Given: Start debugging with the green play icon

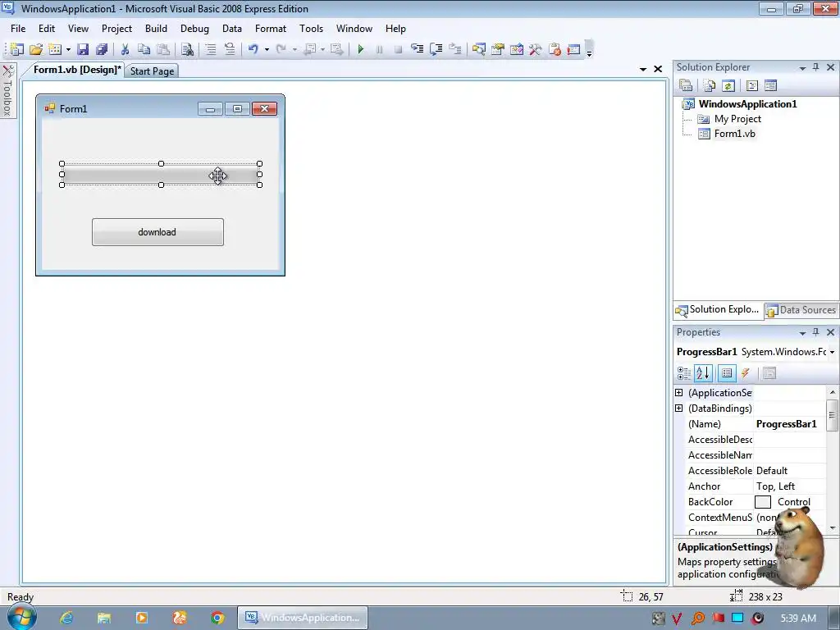Looking at the screenshot, I should coord(361,49).
